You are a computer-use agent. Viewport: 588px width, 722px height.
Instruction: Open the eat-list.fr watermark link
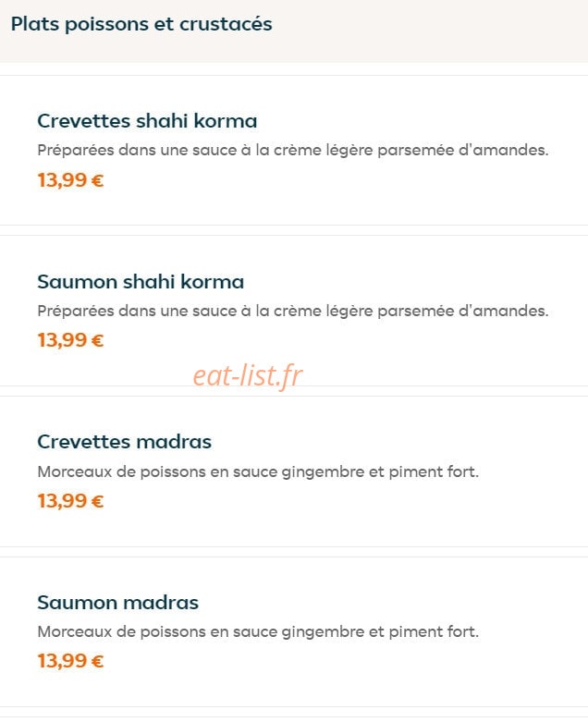(x=248, y=375)
